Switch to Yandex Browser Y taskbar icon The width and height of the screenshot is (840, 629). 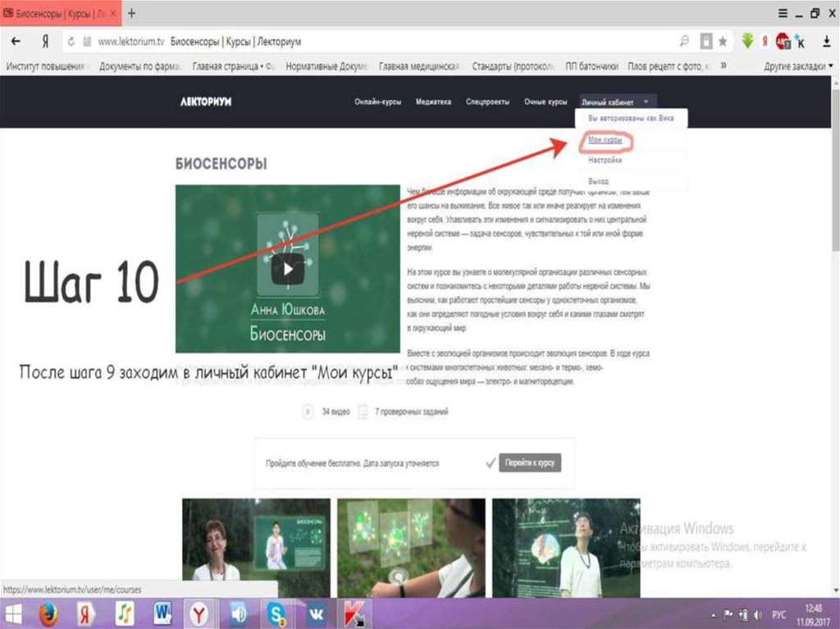199,614
